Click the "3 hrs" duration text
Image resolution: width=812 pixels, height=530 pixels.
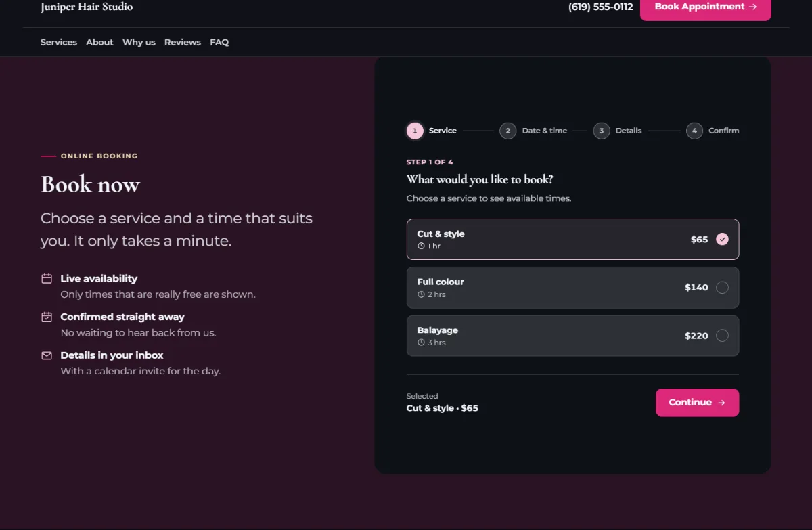tap(436, 343)
